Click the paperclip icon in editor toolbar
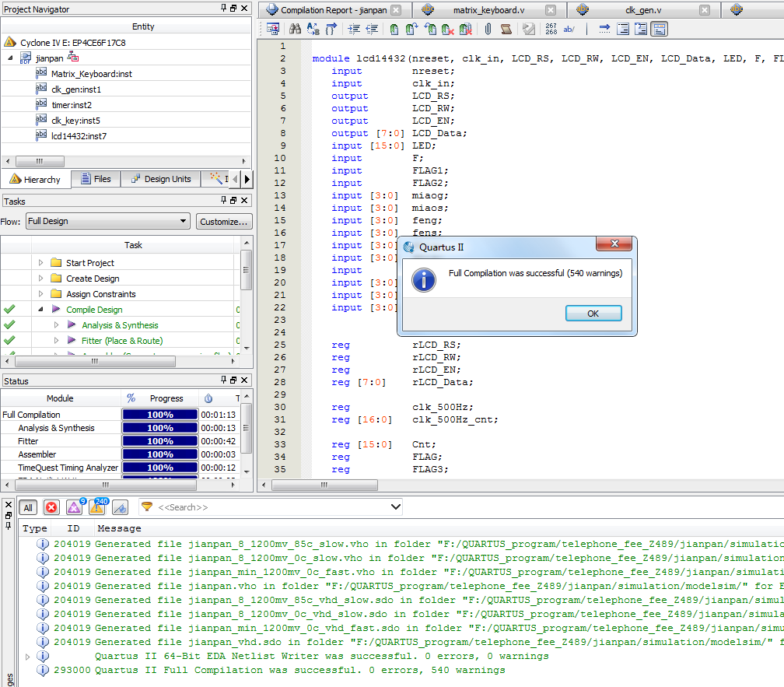Viewport: 784px width, 687px height. coord(488,29)
